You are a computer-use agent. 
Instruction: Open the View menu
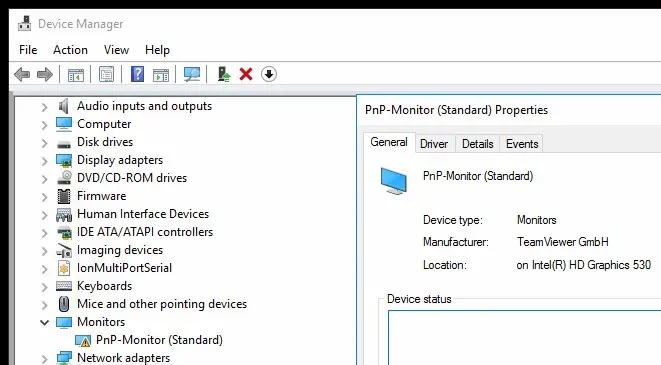point(116,50)
